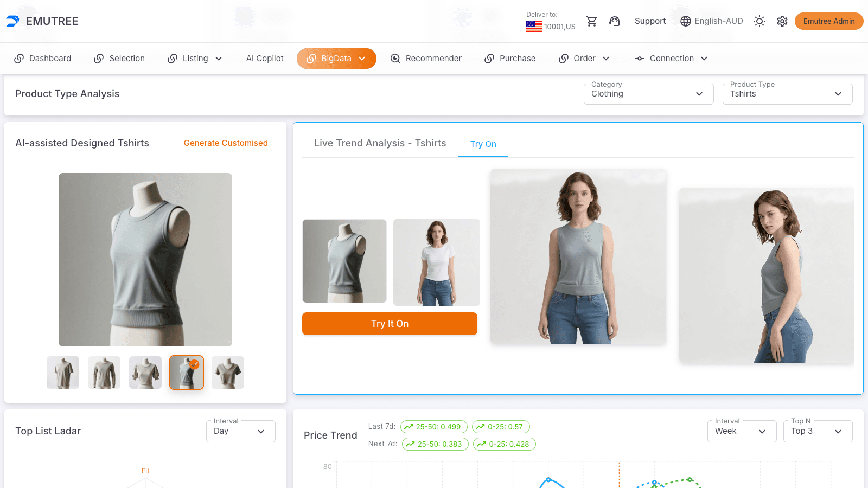Select the first t-shirt design thumbnail
The image size is (868, 488).
63,373
